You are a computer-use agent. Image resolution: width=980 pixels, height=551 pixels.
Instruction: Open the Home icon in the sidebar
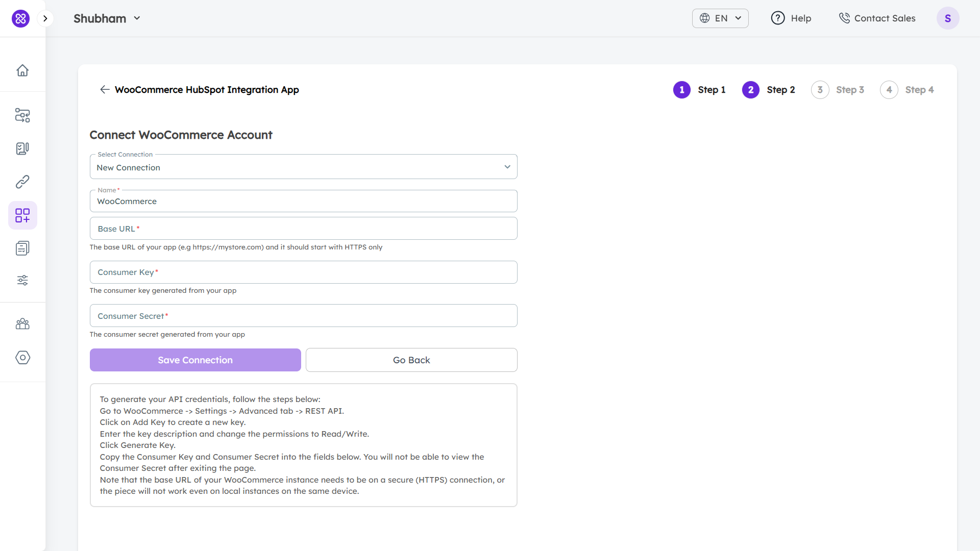[x=22, y=70]
